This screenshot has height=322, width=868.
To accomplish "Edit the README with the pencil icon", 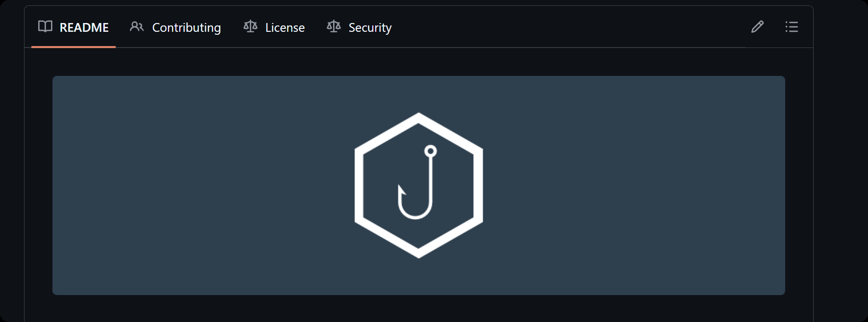I will point(757,26).
